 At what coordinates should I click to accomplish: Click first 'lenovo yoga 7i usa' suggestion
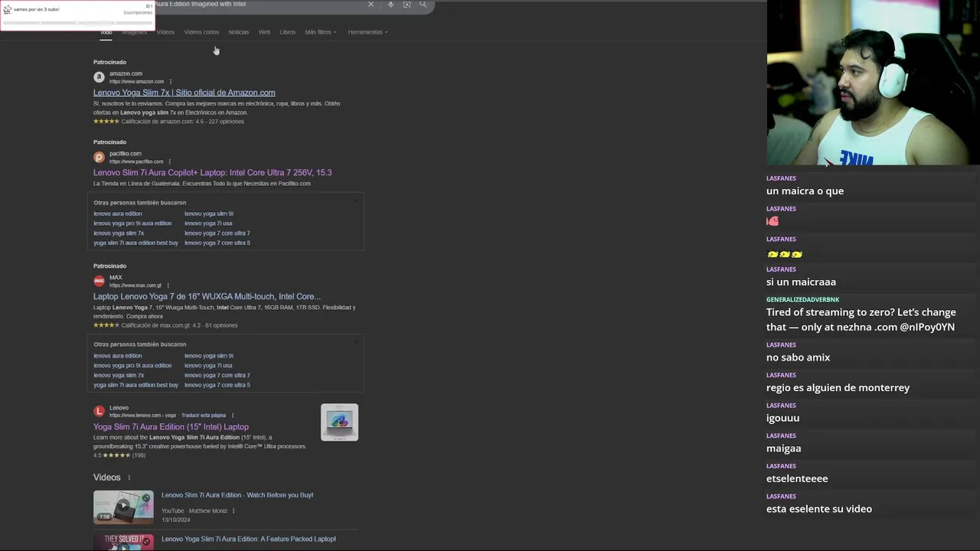pos(208,223)
